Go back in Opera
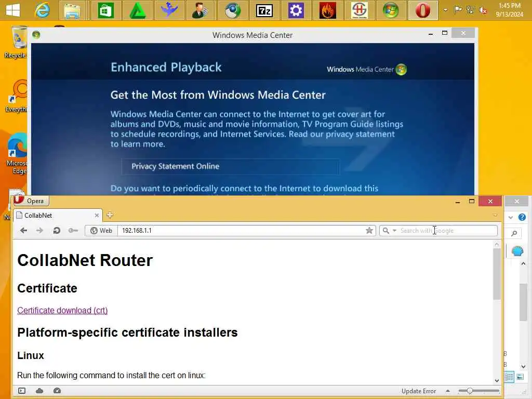 coord(23,231)
